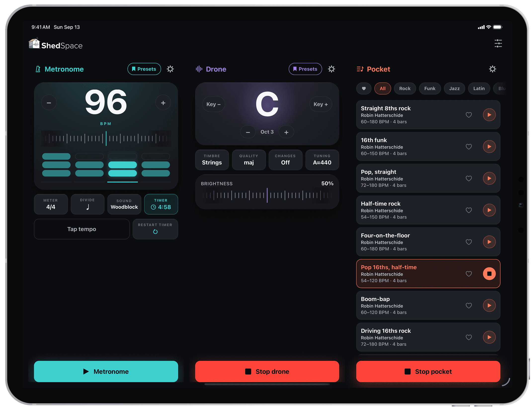Screen dimensions: 532x409
Task: Toggle the metronome Timer 4:58
Action: 161,204
